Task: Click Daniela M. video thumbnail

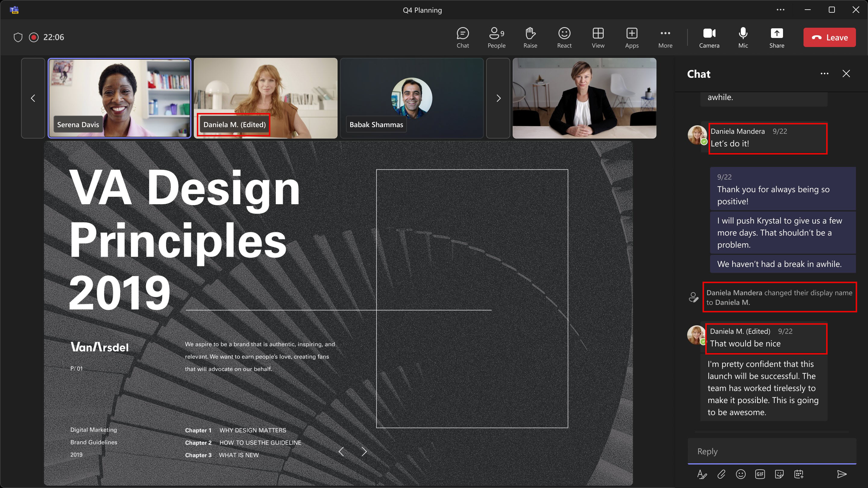Action: point(265,98)
